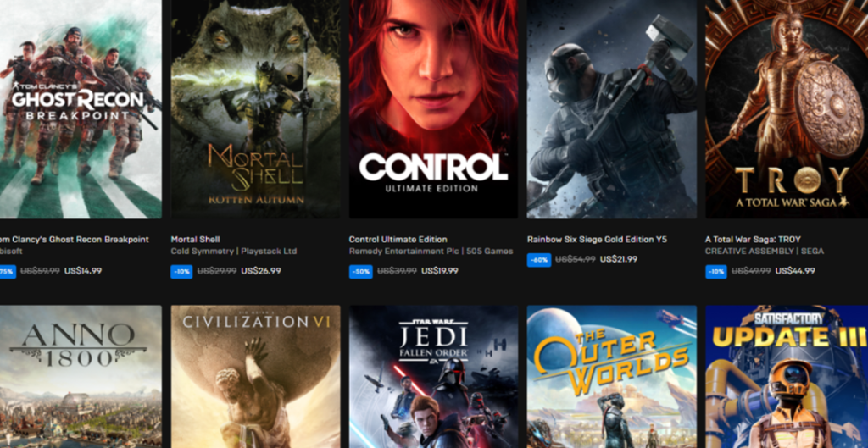Click the US$21.99 sale price
The height and width of the screenshot is (448, 868).
click(618, 259)
